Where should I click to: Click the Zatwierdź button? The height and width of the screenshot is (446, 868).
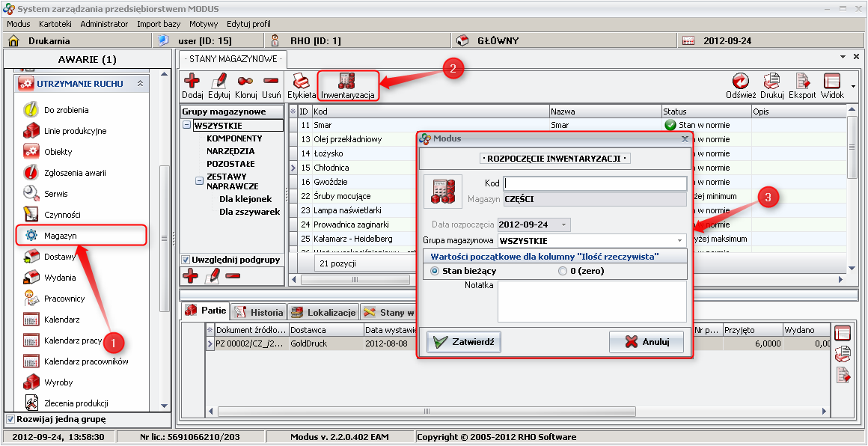(464, 342)
